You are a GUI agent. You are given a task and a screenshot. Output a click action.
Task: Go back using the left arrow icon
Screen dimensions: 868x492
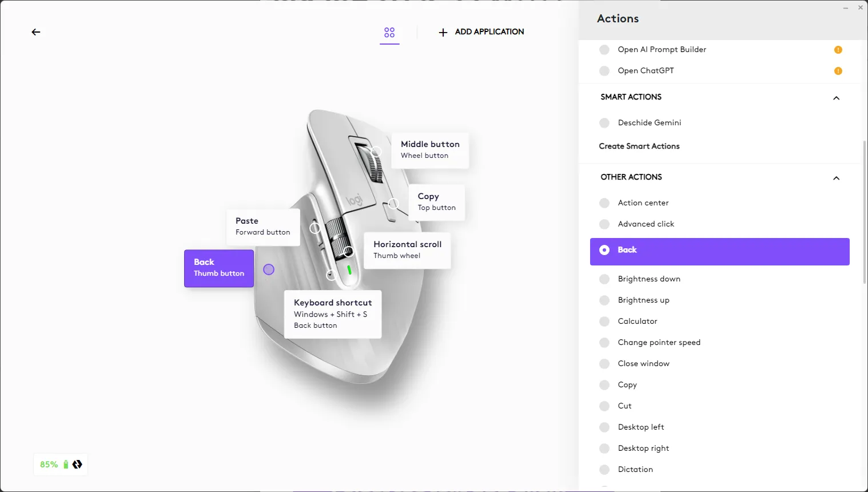[36, 32]
